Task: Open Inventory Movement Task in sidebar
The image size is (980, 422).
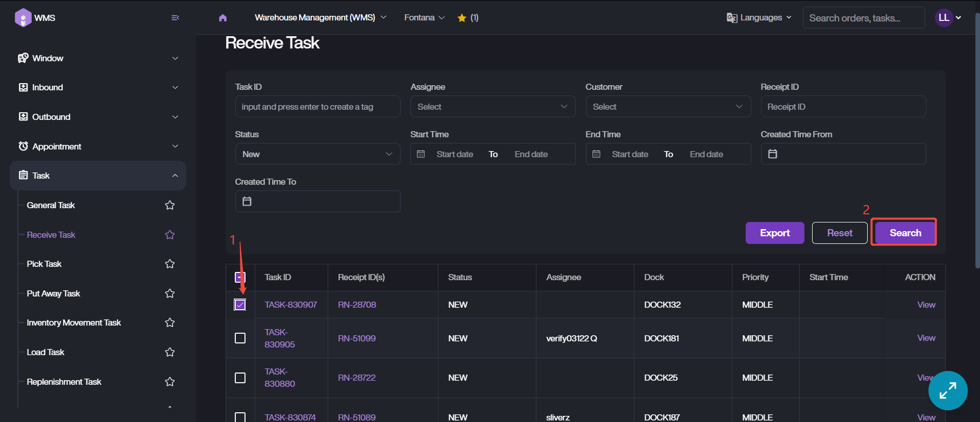Action: tap(73, 322)
